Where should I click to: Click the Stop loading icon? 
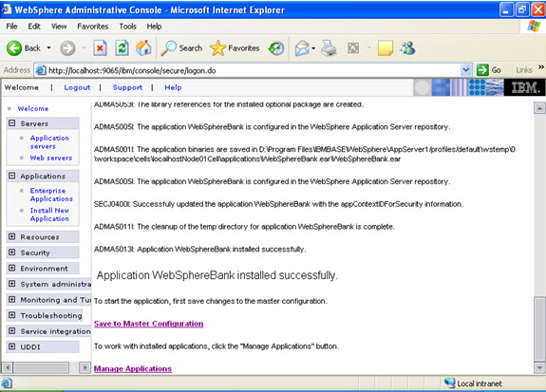[x=100, y=48]
